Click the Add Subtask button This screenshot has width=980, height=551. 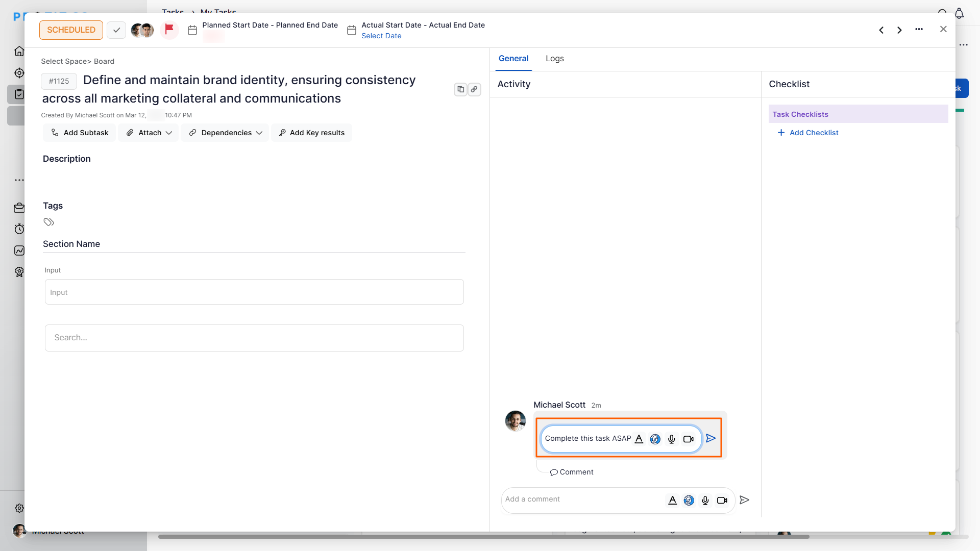[x=80, y=133]
